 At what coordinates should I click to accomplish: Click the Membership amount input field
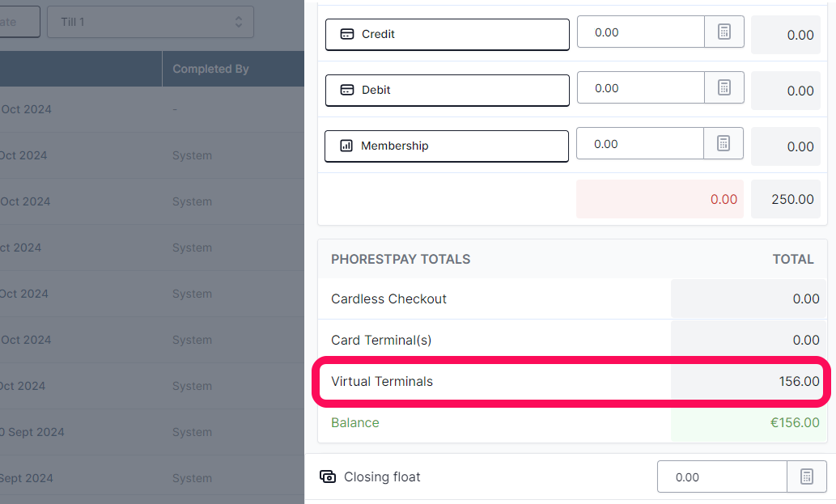click(x=640, y=143)
